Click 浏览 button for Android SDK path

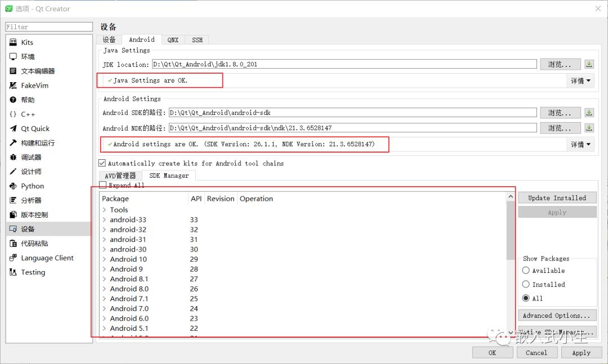click(x=560, y=113)
